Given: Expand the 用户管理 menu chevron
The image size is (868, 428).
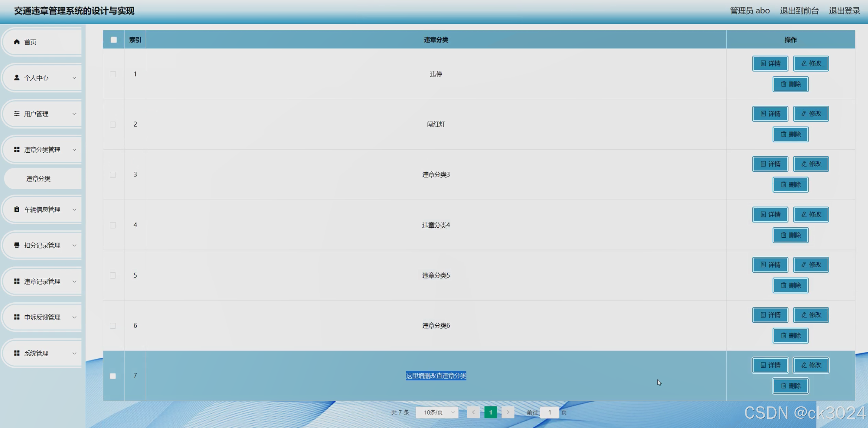Looking at the screenshot, I should [x=74, y=114].
